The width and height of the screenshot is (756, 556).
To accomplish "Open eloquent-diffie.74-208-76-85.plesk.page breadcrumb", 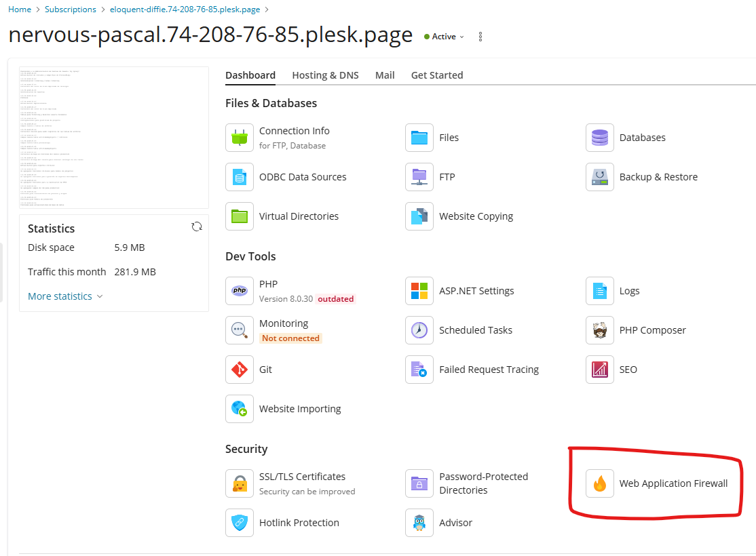I will click(x=185, y=9).
